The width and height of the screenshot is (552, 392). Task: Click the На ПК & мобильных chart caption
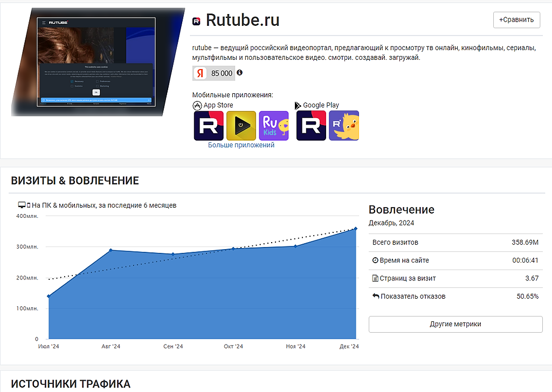tap(104, 205)
